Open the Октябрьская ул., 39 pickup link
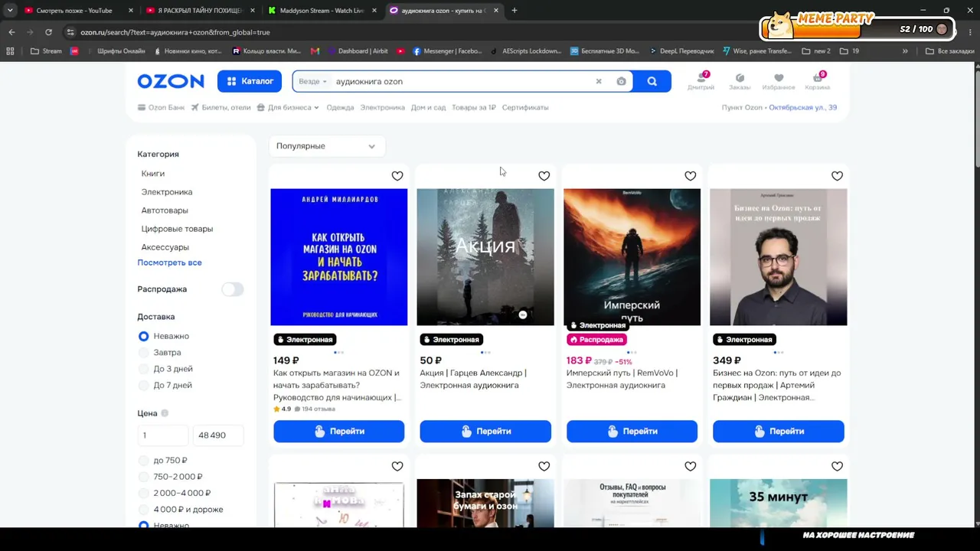 tap(802, 107)
